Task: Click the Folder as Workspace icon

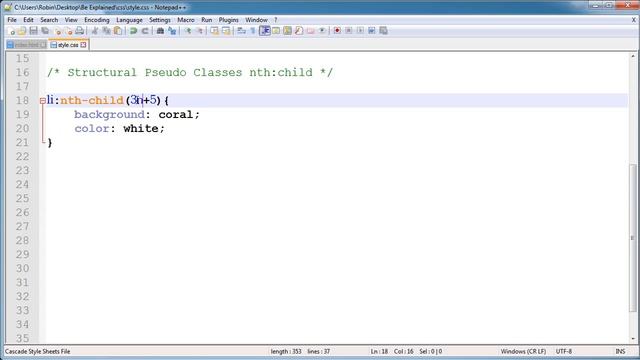Action: [310, 31]
